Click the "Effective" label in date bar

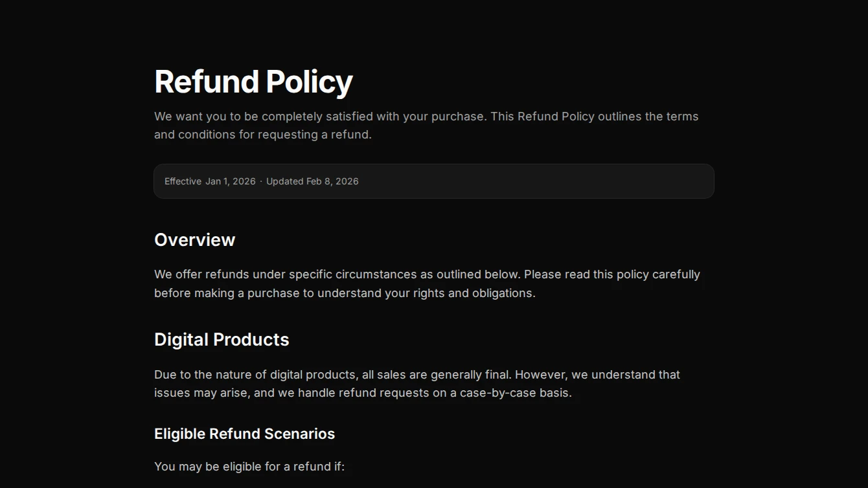183,181
